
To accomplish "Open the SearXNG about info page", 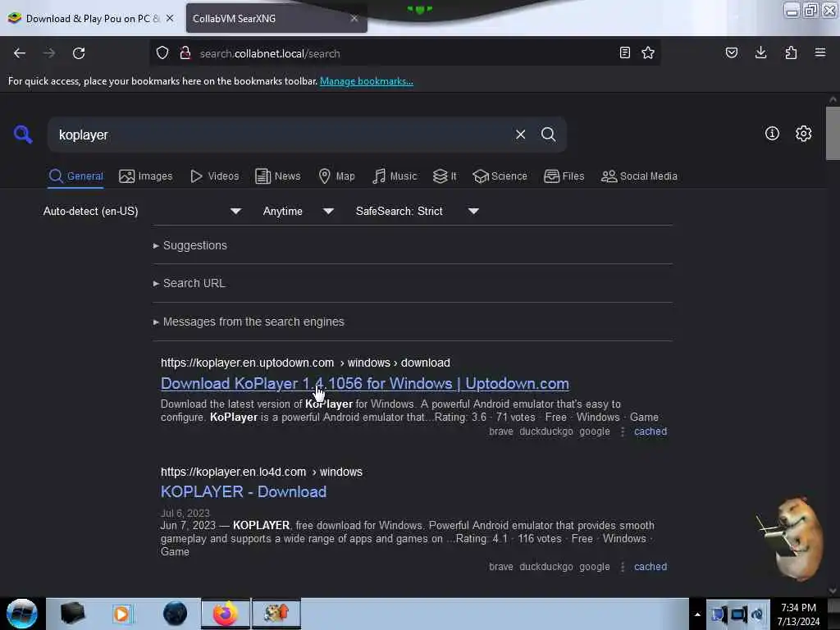I will click(x=772, y=134).
